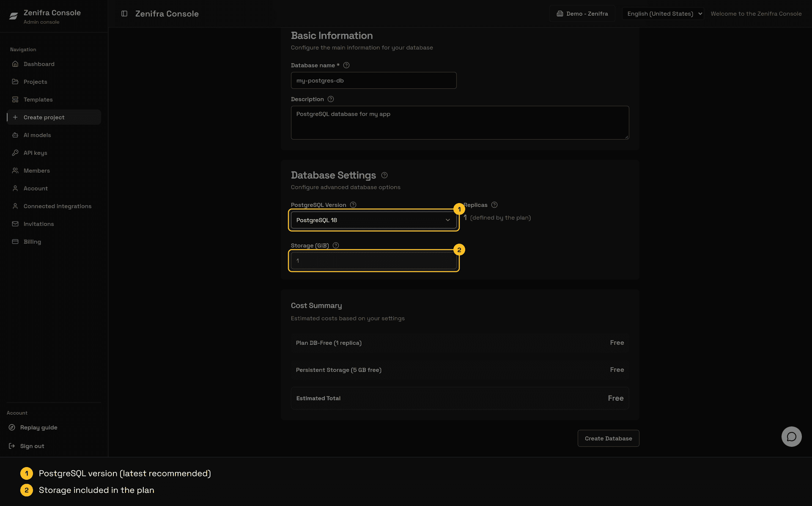
Task: Click the PostgreSQL Version help icon
Action: [353, 205]
